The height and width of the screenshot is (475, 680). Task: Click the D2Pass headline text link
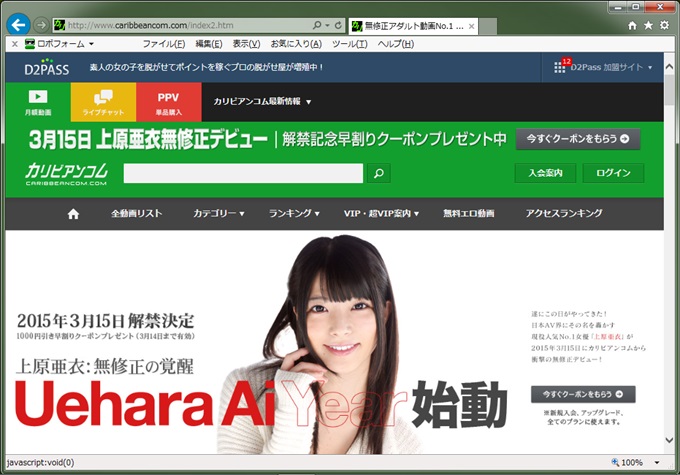[x=206, y=67]
